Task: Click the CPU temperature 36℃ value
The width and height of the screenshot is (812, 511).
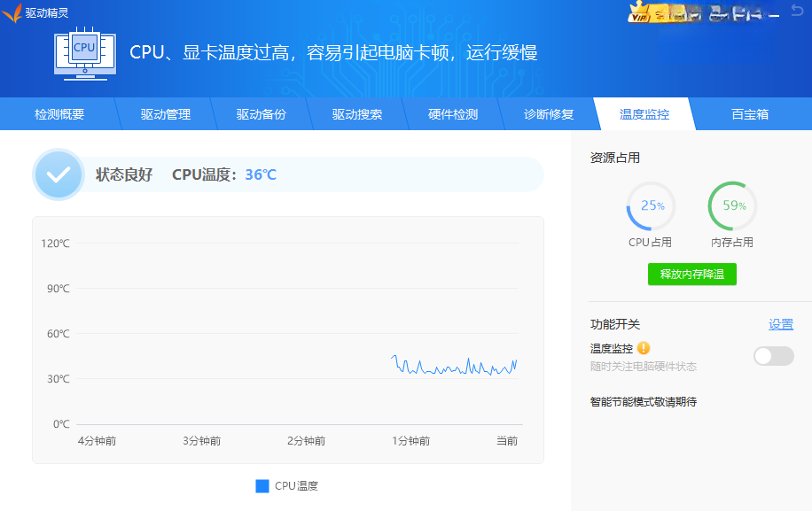Action: point(261,174)
